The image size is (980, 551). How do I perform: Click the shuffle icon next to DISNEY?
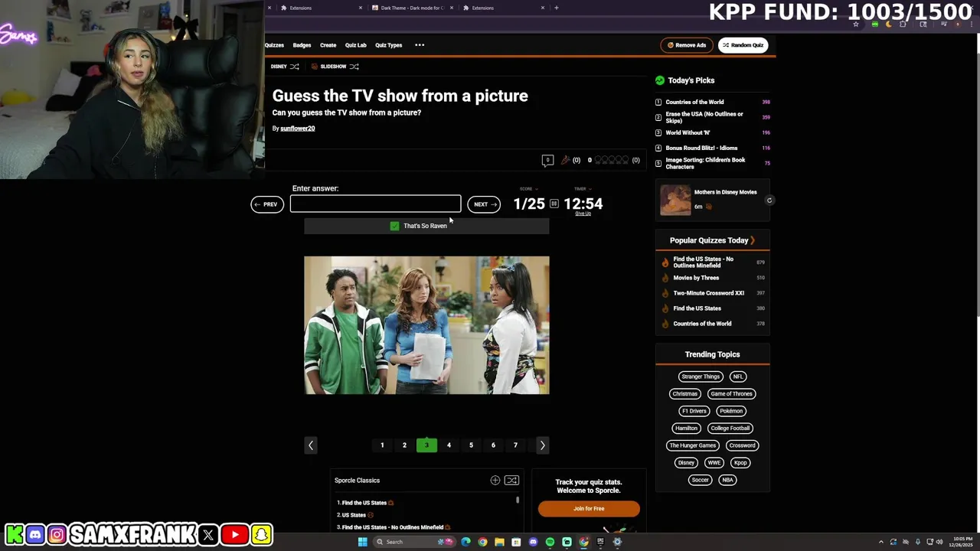point(294,67)
